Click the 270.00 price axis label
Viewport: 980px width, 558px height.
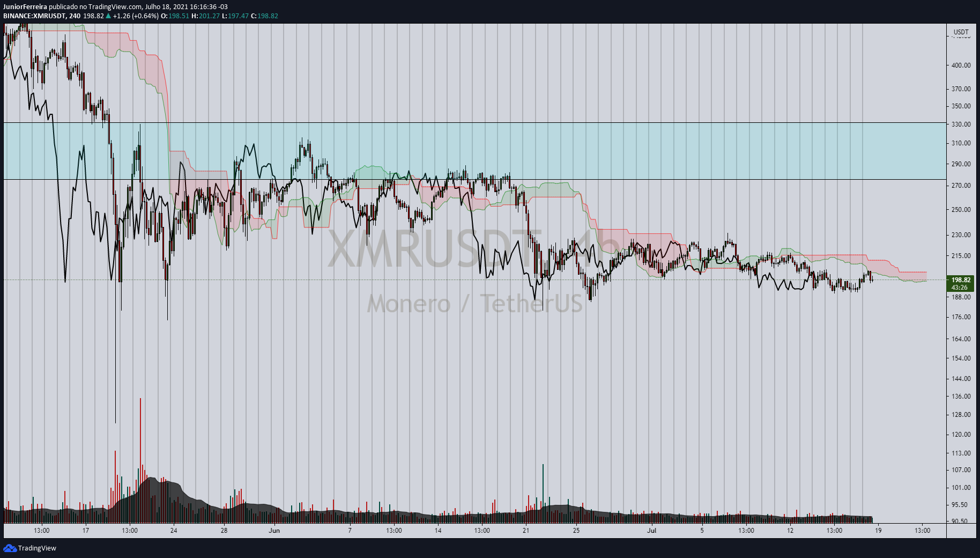click(961, 186)
